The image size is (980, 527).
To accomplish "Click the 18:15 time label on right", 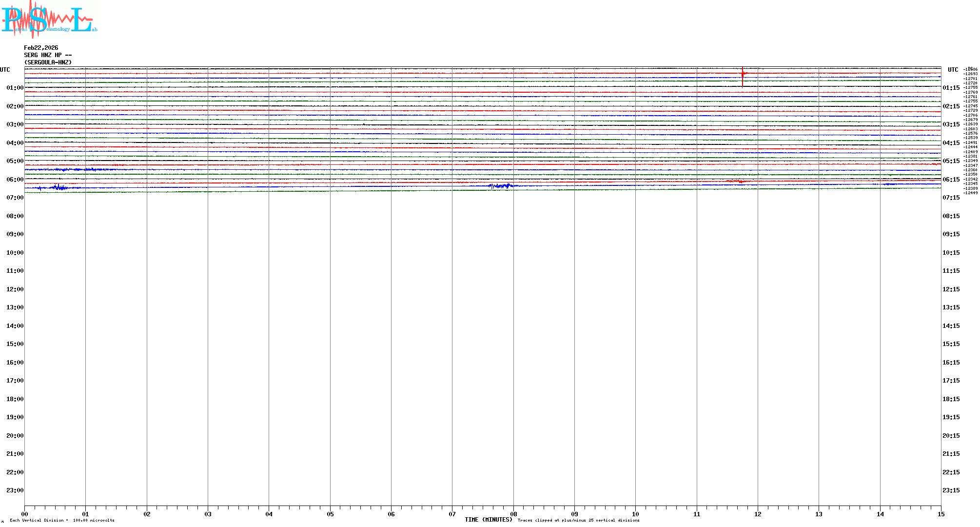I will (x=951, y=399).
